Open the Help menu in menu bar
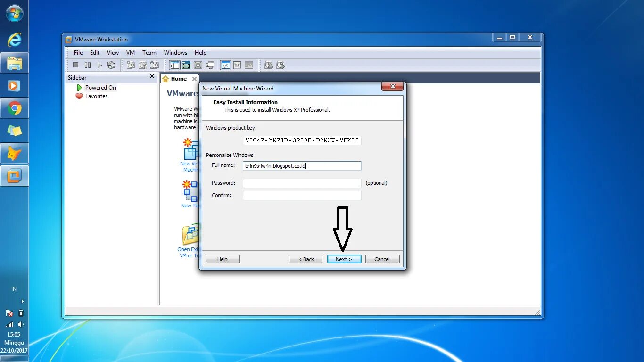This screenshot has height=362, width=644. [x=200, y=53]
